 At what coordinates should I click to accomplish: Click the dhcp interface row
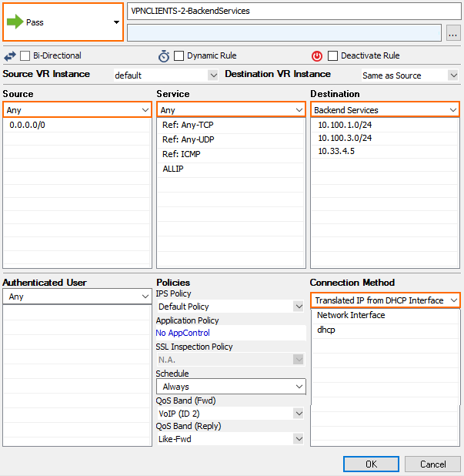[x=385, y=330]
